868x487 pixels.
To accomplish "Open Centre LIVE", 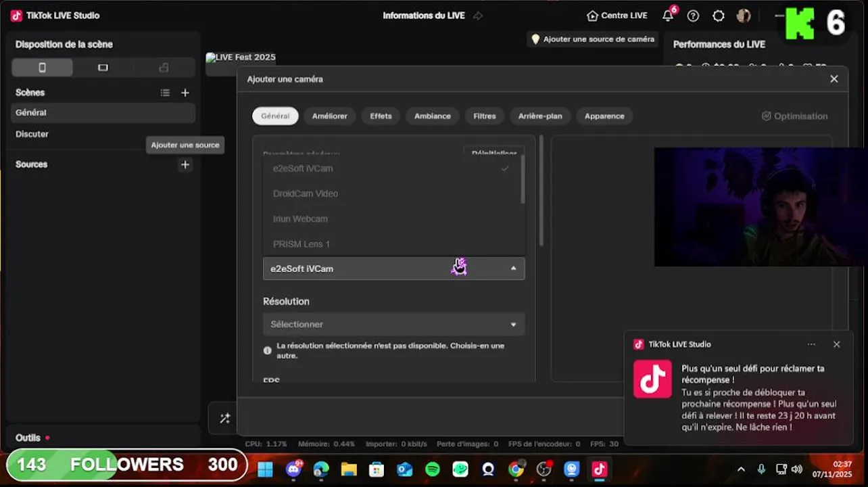I will tap(617, 16).
